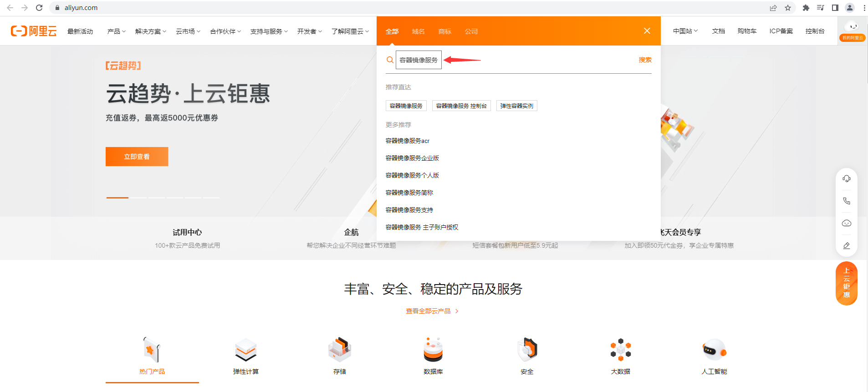Image resolution: width=868 pixels, height=392 pixels.
Task: Open 文档 in top navigation
Action: [719, 31]
